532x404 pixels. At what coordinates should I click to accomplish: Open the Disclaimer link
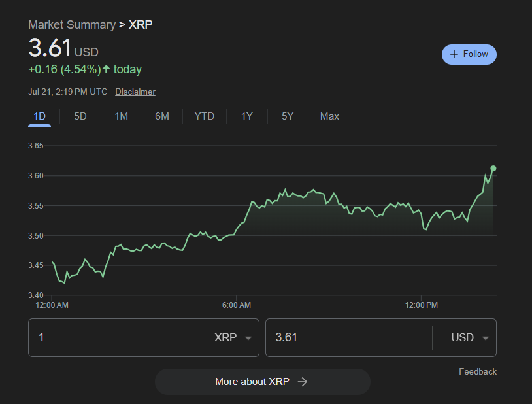[x=135, y=92]
